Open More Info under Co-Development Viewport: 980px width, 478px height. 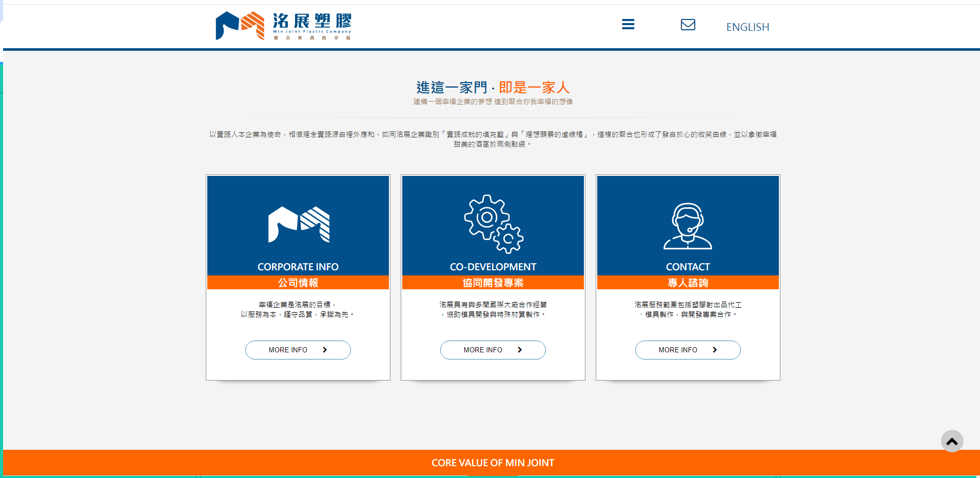(x=493, y=350)
